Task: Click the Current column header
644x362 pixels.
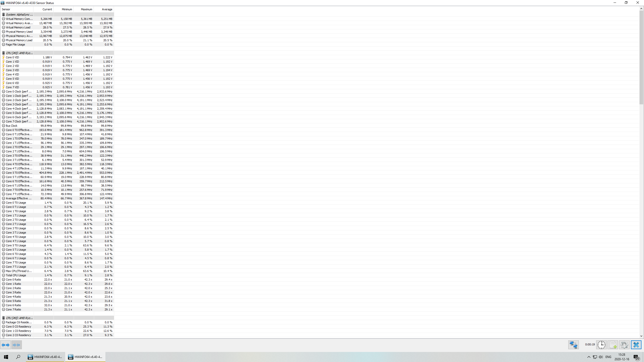Action: (x=44, y=9)
